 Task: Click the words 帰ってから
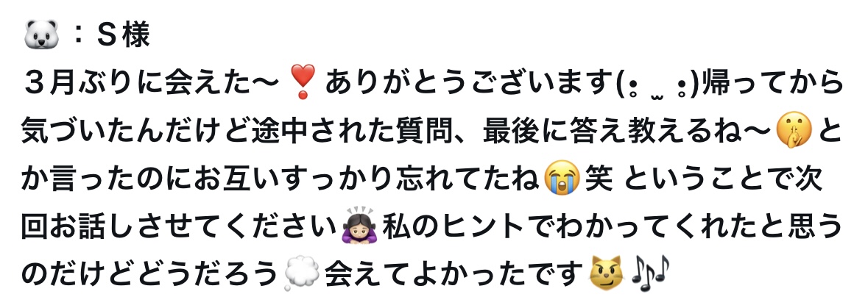point(772,84)
